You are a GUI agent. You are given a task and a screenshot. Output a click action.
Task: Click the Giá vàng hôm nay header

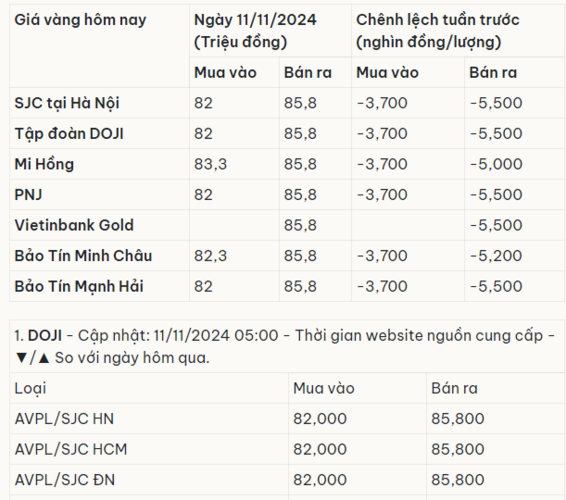[80, 20]
